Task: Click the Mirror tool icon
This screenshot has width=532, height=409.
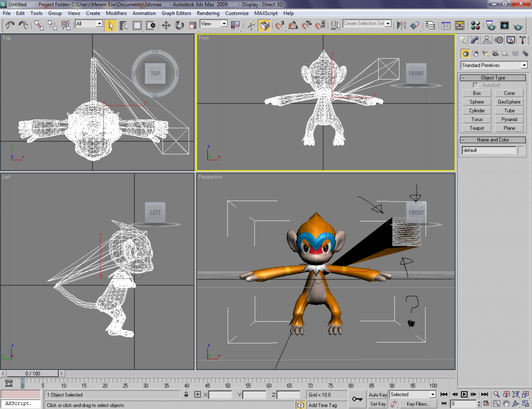Action: click(x=402, y=25)
